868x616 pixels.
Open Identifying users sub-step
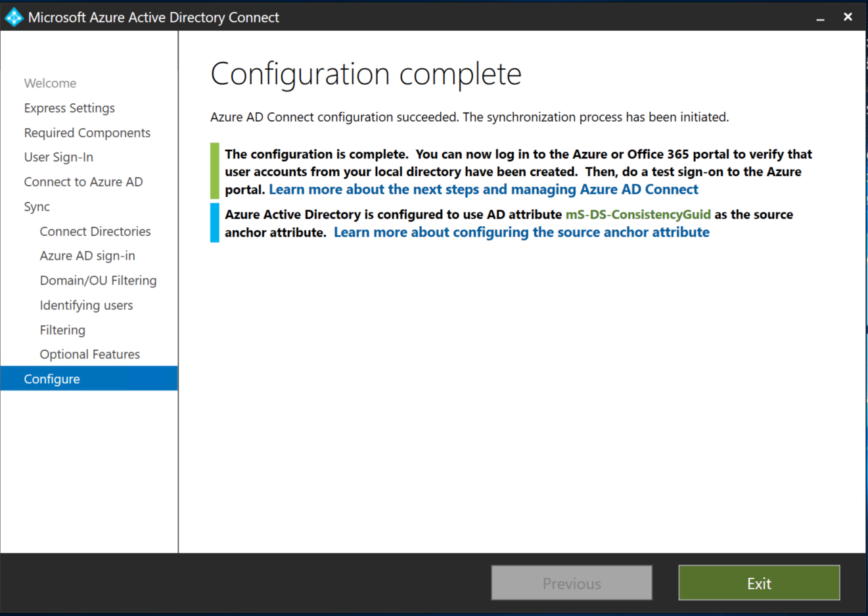tap(86, 305)
